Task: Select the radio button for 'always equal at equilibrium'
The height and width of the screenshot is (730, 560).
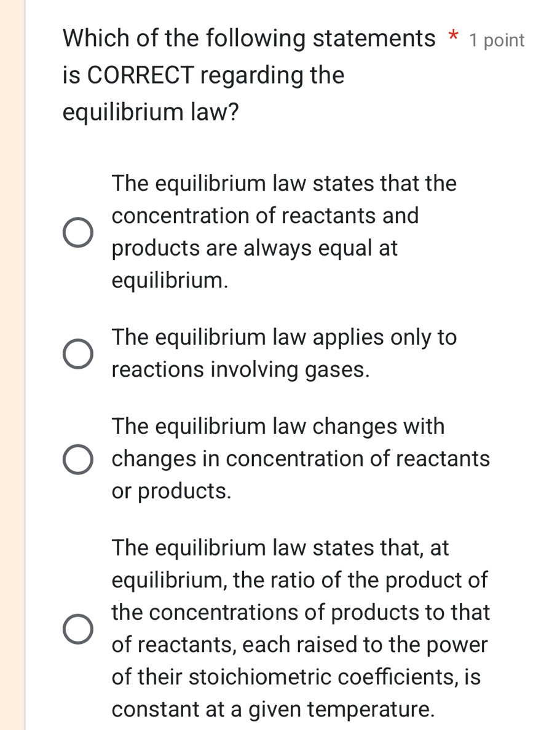Action: (80, 232)
